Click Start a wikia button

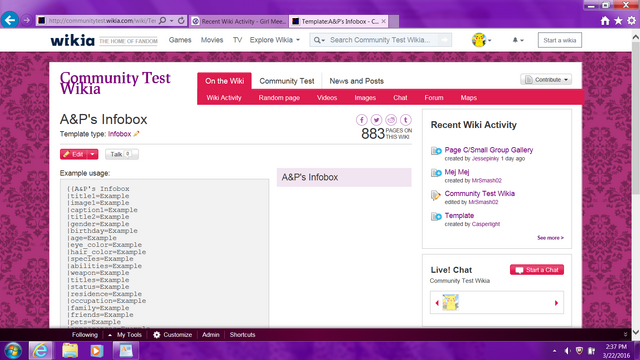pos(560,40)
